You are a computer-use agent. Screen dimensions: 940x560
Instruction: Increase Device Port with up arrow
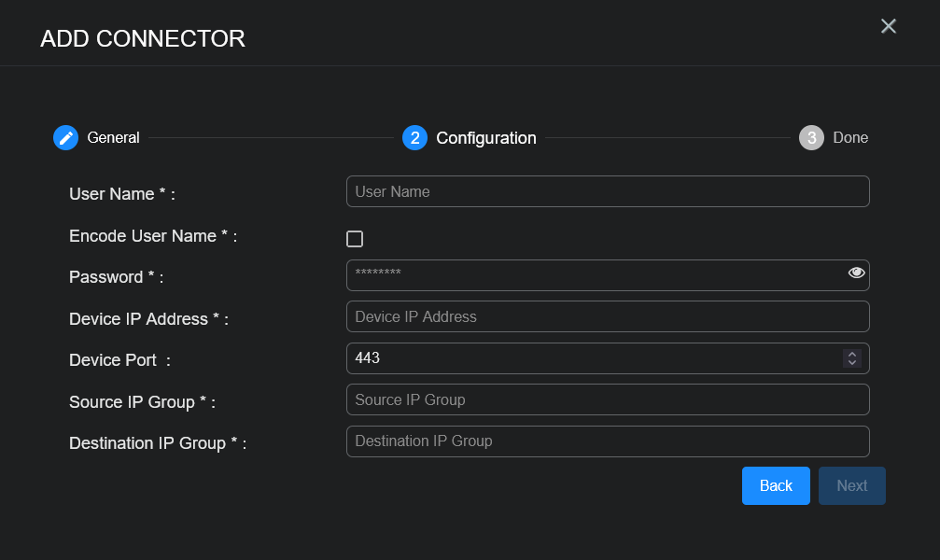coord(851,354)
